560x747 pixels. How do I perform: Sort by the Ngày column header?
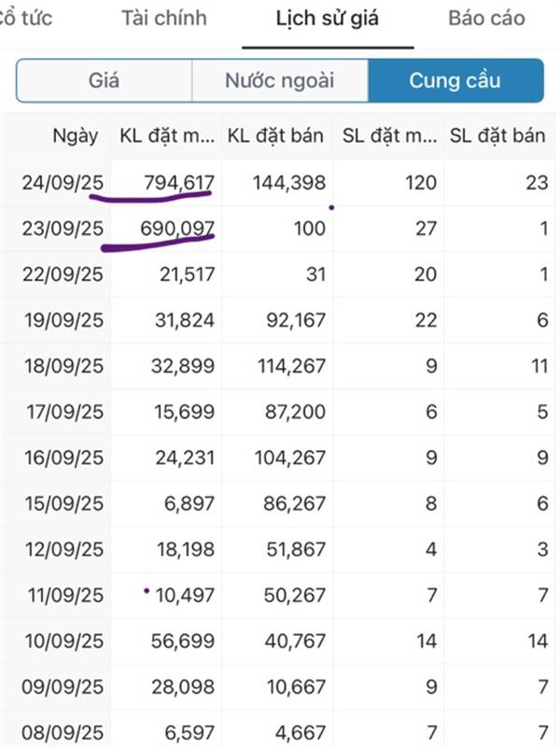(76, 135)
